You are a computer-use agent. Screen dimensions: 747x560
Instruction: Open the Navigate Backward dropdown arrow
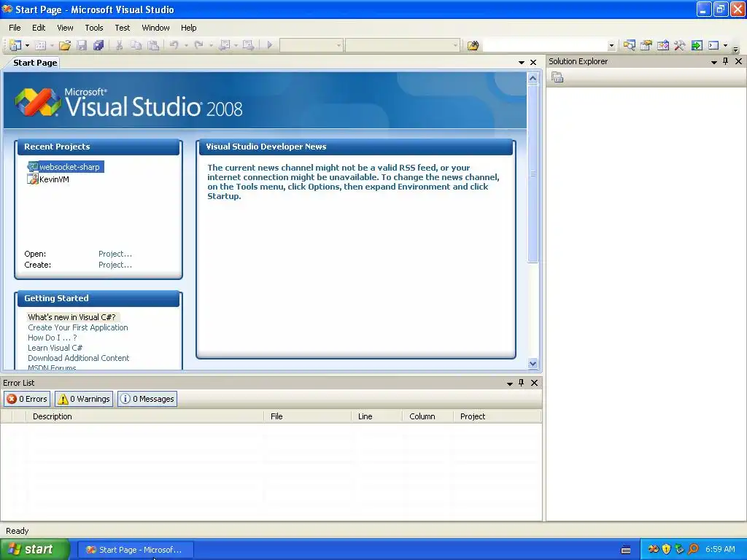236,46
